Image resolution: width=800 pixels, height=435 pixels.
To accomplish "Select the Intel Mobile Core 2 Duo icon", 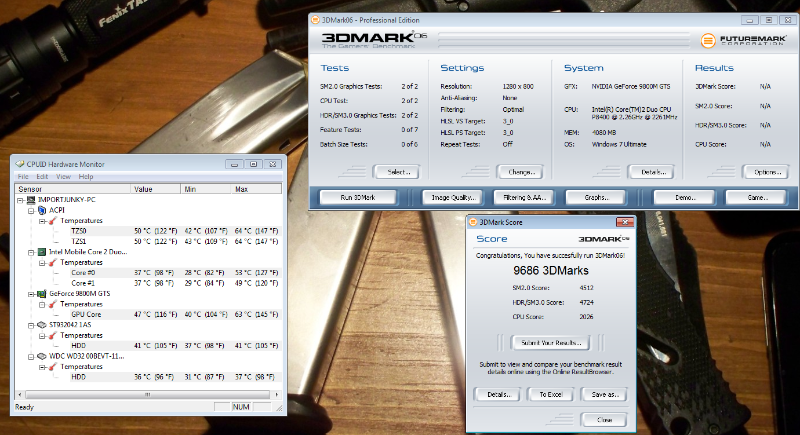I will pos(42,252).
